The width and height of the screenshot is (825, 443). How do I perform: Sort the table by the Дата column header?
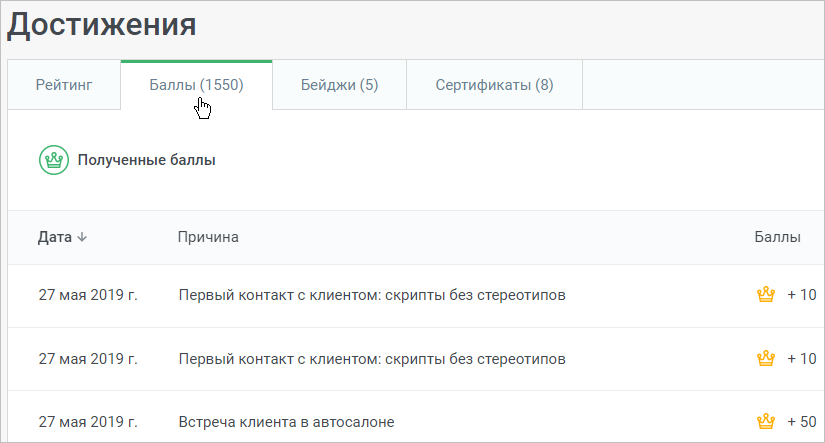coord(55,237)
